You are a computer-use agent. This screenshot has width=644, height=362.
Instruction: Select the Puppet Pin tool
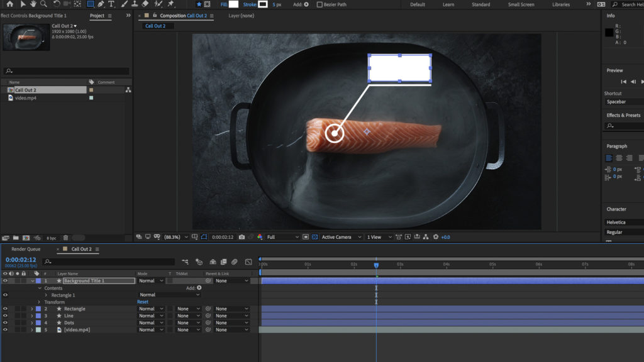170,4
